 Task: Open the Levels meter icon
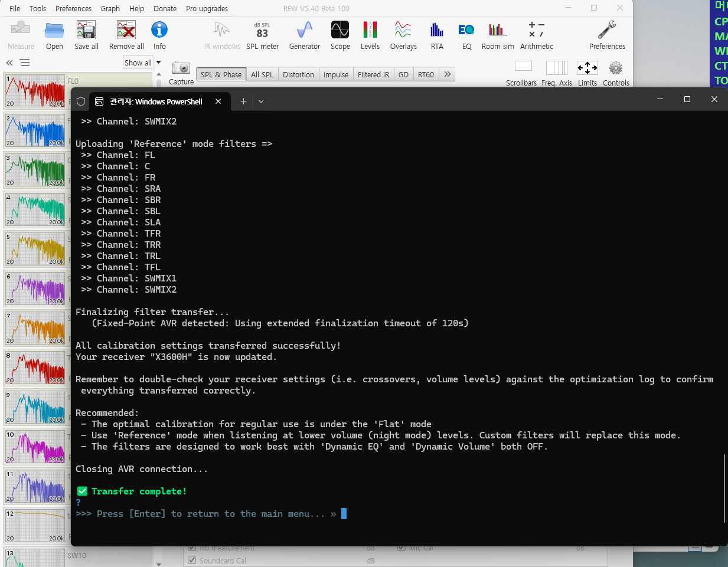tap(370, 35)
